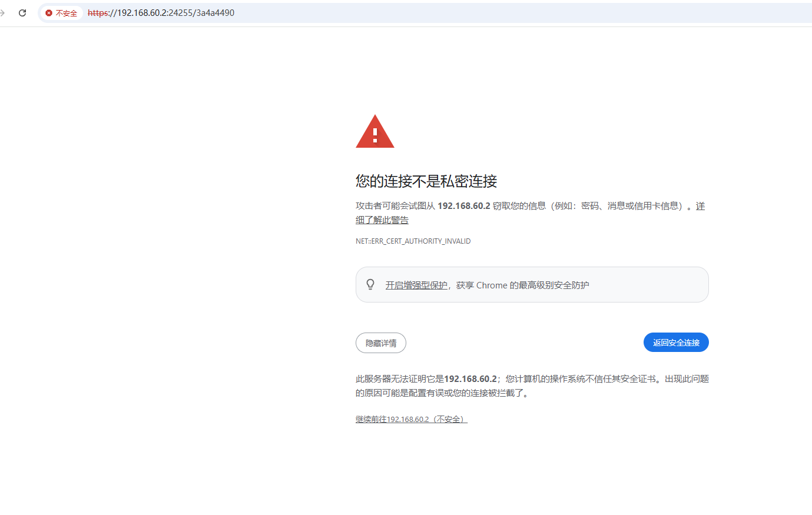This screenshot has width=812, height=515.
Task: Open the 详细了解此警告 link
Action: pyautogui.click(x=382, y=220)
